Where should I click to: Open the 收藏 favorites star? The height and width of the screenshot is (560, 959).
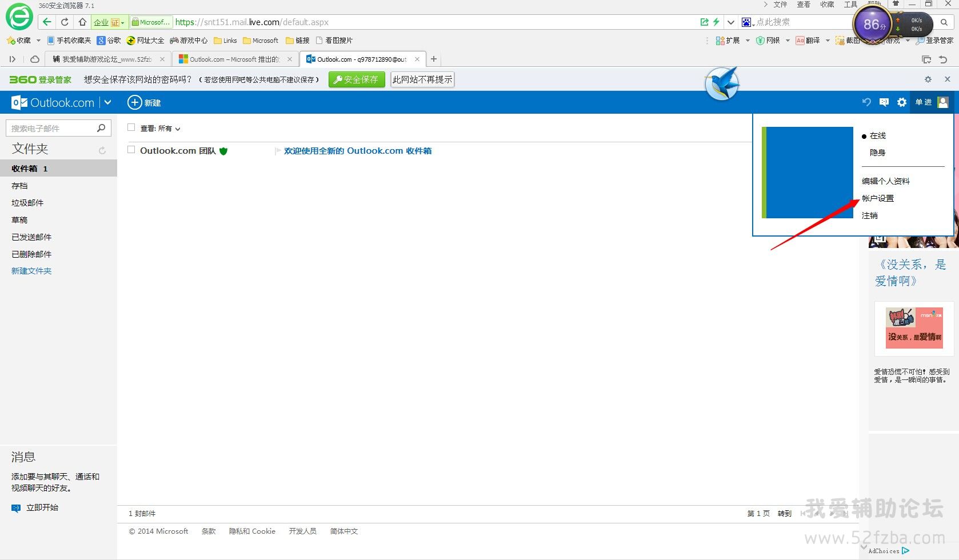tap(11, 41)
